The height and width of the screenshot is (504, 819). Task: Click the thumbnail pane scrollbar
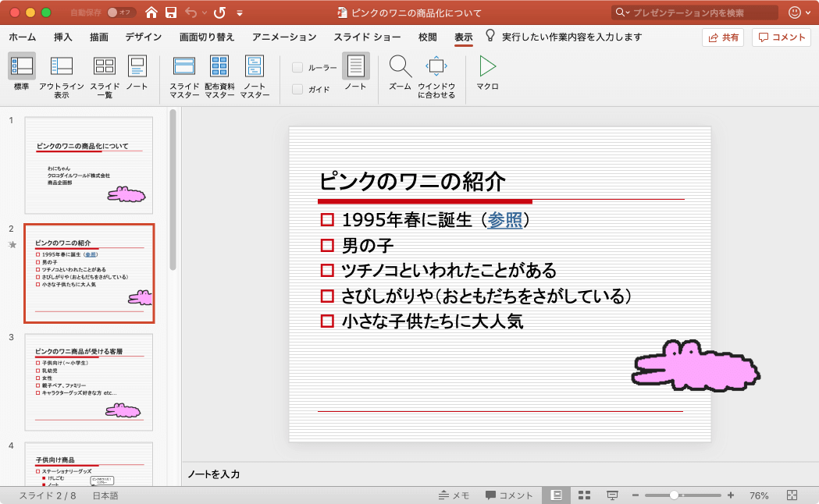pos(173,190)
